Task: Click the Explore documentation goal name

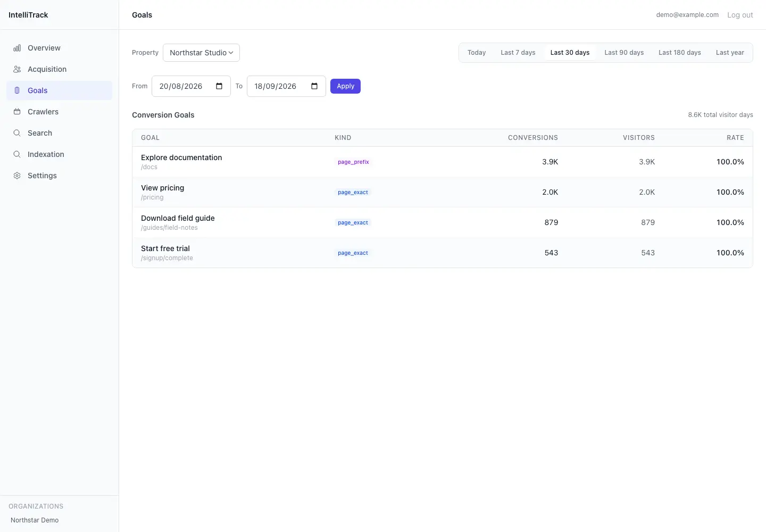Action: (181, 157)
